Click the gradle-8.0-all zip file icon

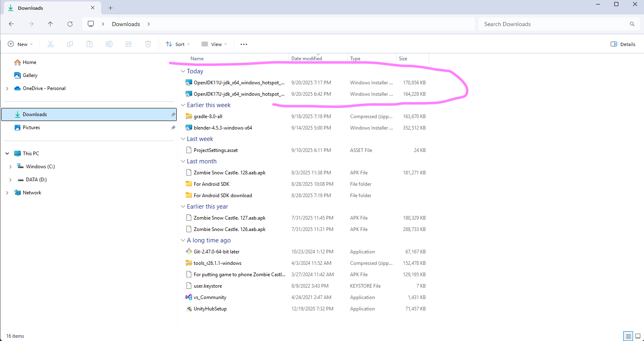click(189, 117)
